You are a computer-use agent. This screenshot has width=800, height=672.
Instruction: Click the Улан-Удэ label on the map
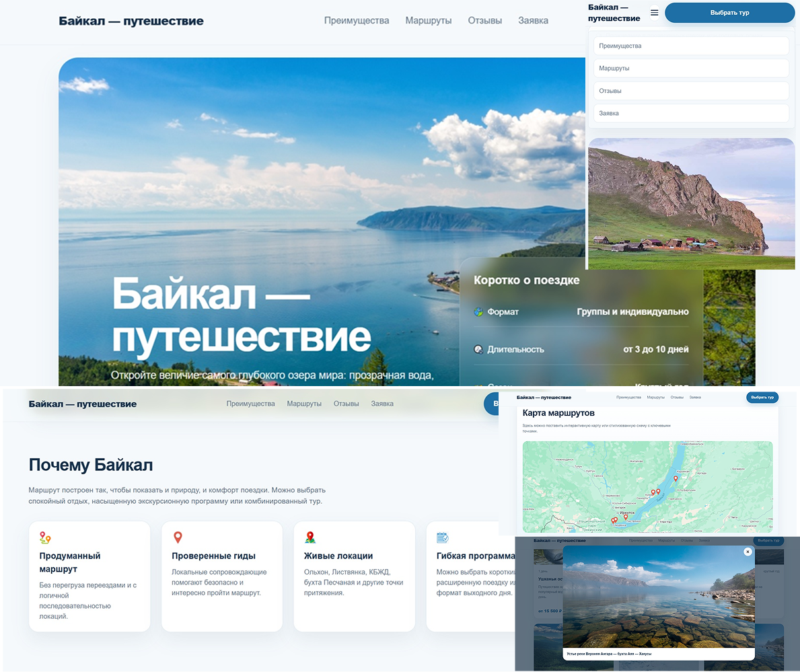pyautogui.click(x=665, y=521)
